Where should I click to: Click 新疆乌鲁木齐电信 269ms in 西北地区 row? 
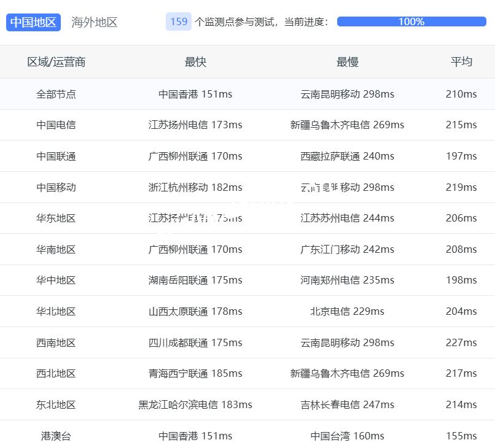pyautogui.click(x=347, y=373)
